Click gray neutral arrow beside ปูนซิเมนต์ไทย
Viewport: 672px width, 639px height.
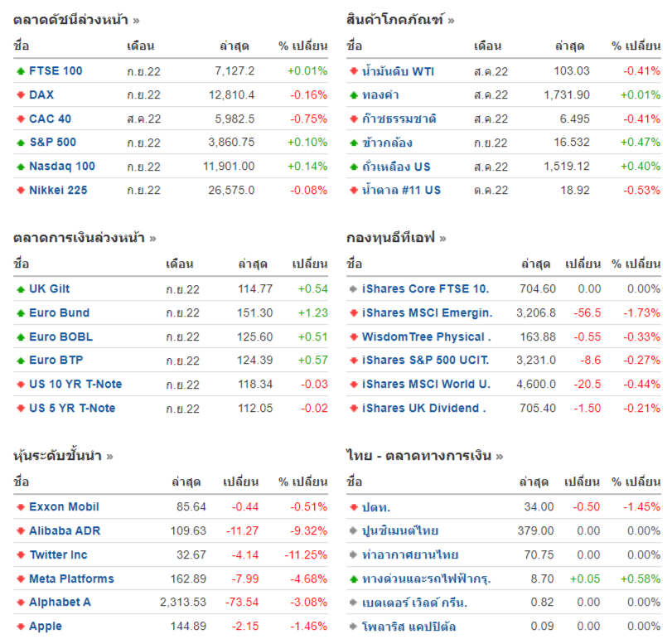click(x=354, y=530)
